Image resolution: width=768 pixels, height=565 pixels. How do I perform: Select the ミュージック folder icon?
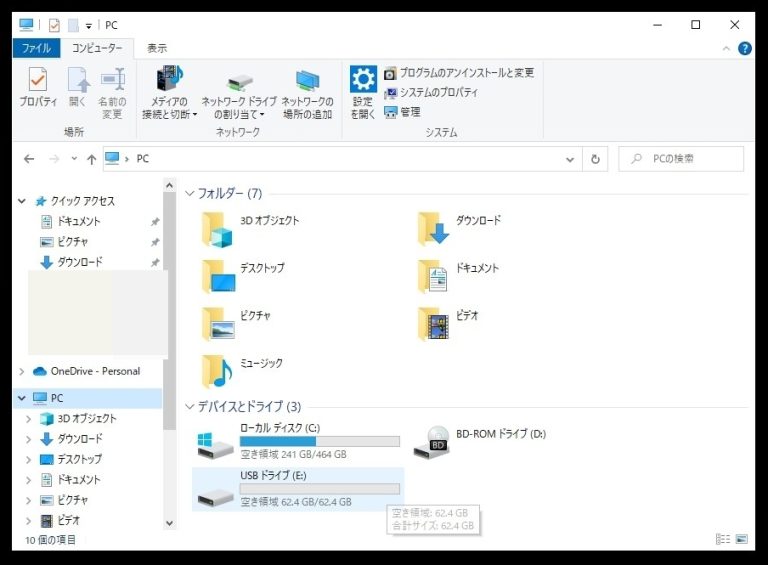tap(217, 371)
